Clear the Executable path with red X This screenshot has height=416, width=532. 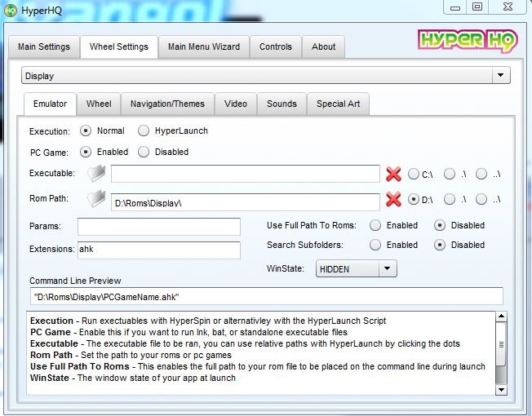pyautogui.click(x=393, y=175)
